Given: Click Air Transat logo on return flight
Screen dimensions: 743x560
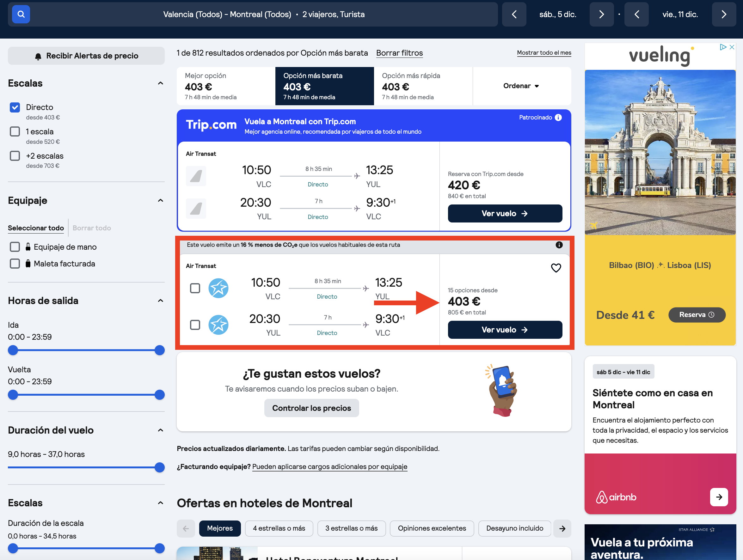Looking at the screenshot, I should tap(218, 325).
